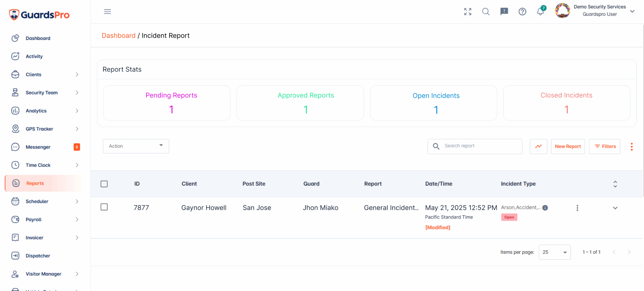Open the top bar search icon

pyautogui.click(x=486, y=12)
